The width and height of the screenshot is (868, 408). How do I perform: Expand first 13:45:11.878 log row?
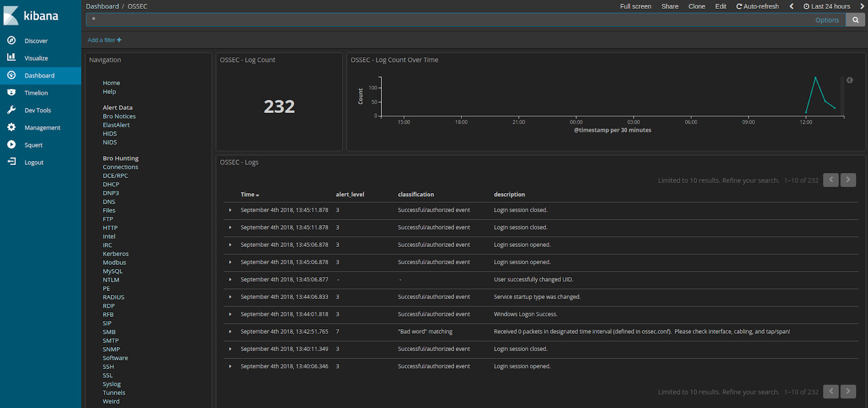click(230, 210)
